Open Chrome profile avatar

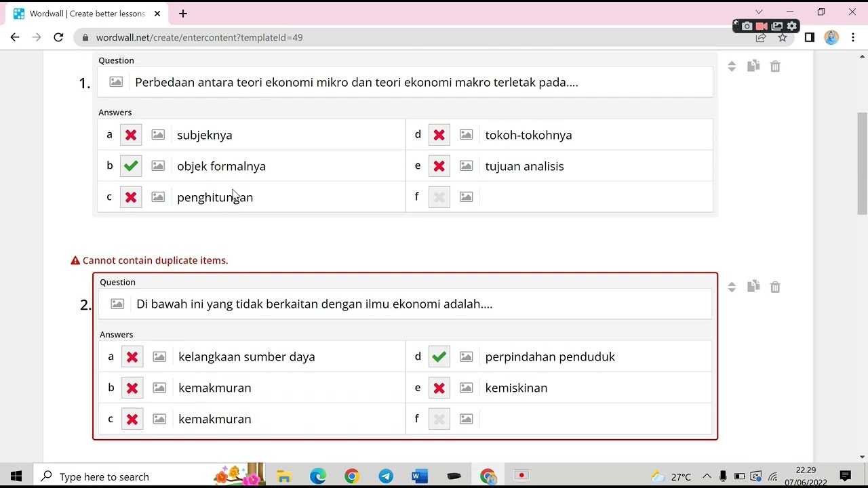832,37
